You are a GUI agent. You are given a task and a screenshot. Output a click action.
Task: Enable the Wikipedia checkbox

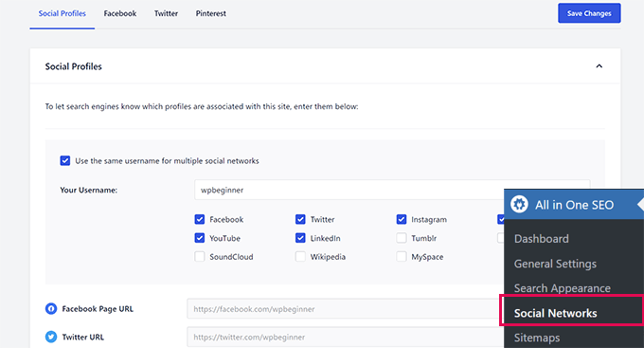point(300,257)
